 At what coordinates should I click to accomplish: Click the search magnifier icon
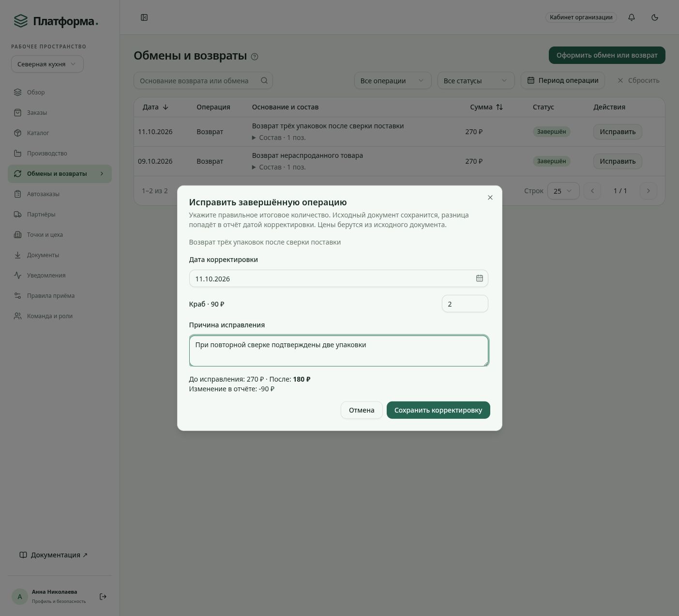tap(264, 80)
